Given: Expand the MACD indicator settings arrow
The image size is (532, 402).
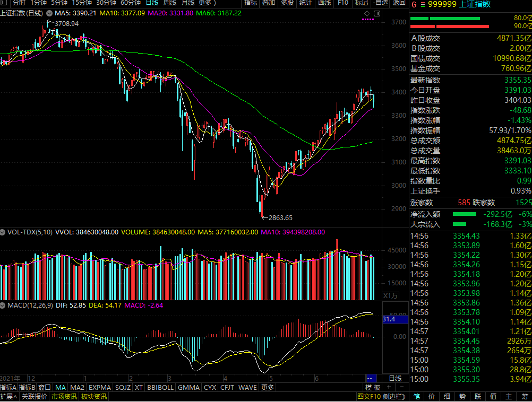Looking at the screenshot, I should (3, 305).
